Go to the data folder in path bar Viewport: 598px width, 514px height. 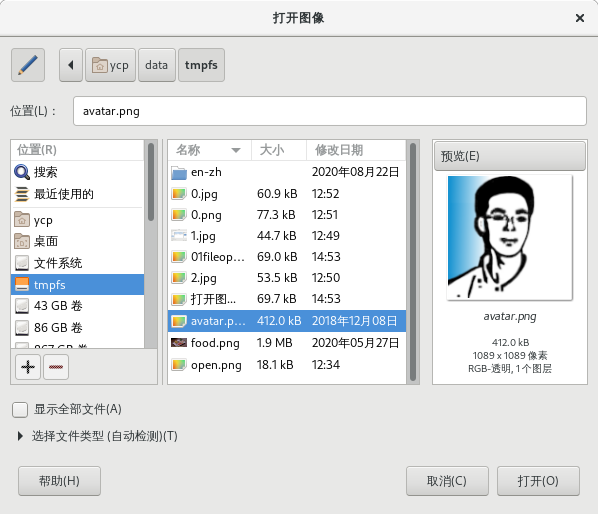(x=157, y=65)
